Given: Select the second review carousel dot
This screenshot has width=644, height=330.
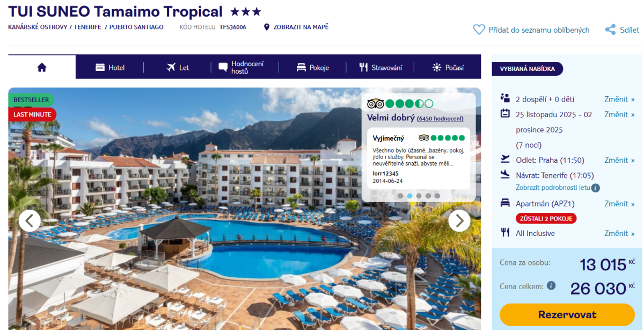Looking at the screenshot, I should 409,196.
